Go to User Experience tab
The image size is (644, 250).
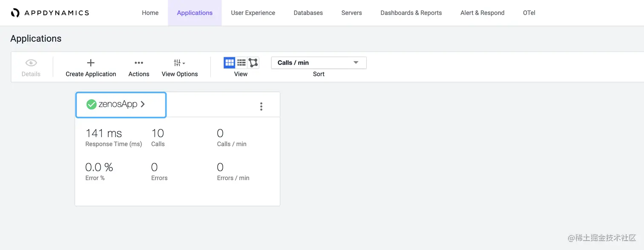pyautogui.click(x=253, y=13)
